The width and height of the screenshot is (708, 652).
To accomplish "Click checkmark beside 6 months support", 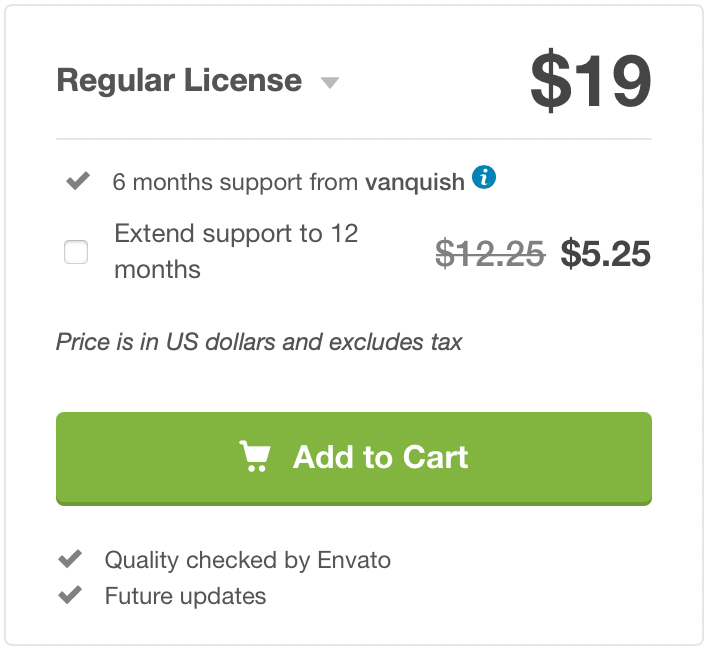I will (78, 181).
